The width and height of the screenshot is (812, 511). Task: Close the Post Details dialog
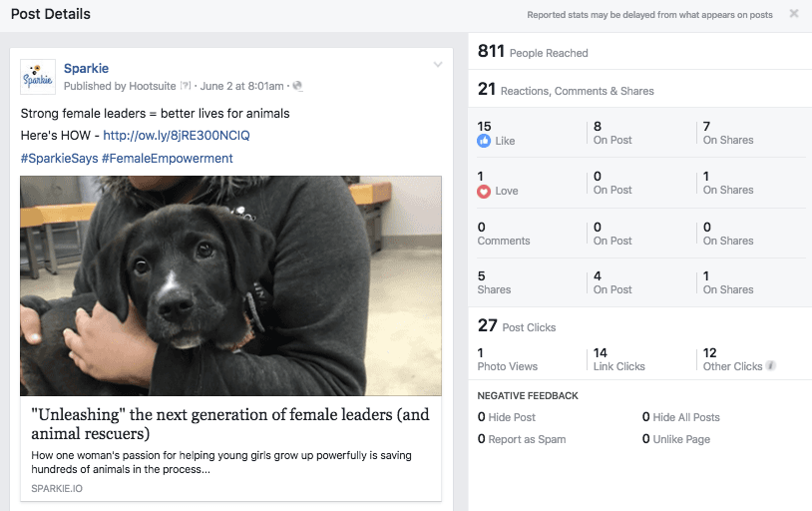[794, 14]
